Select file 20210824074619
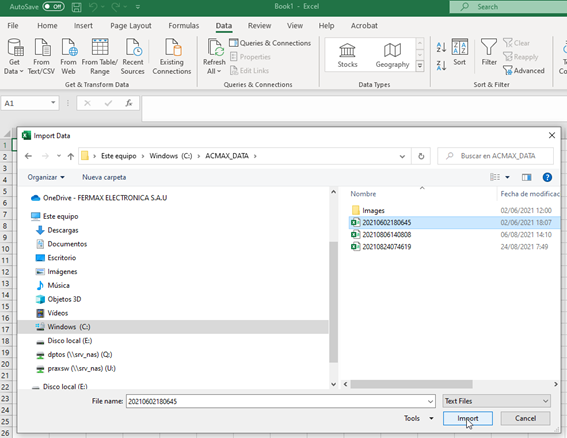Screen dimensions: 567x438 387,247
